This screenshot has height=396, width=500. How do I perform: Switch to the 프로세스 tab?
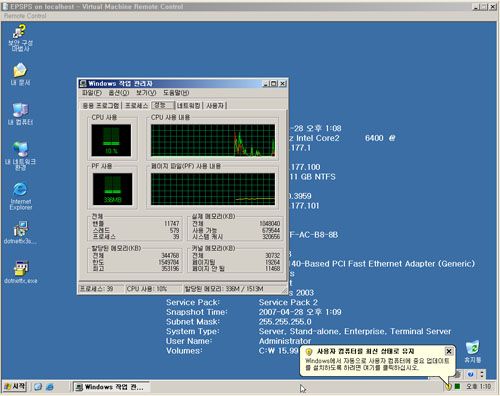[136, 106]
